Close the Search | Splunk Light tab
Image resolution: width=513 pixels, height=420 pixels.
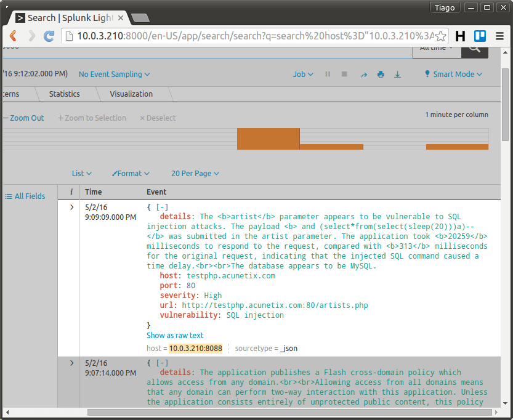(x=121, y=18)
